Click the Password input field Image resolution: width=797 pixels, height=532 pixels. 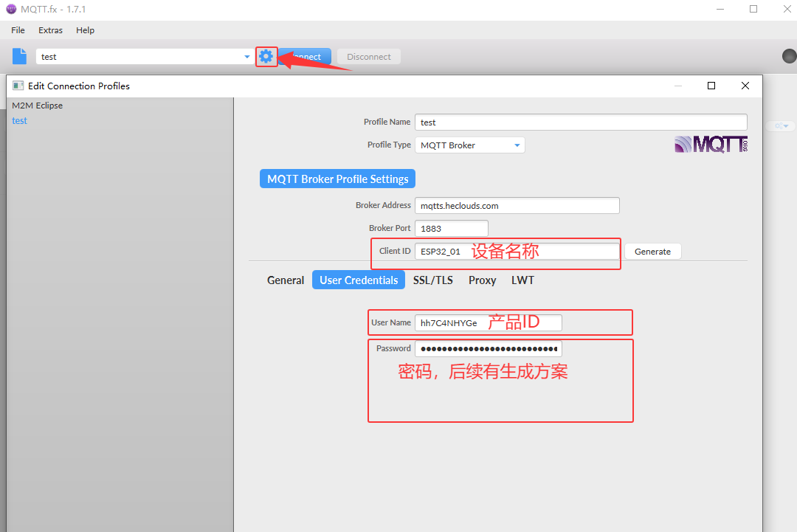pyautogui.click(x=489, y=348)
